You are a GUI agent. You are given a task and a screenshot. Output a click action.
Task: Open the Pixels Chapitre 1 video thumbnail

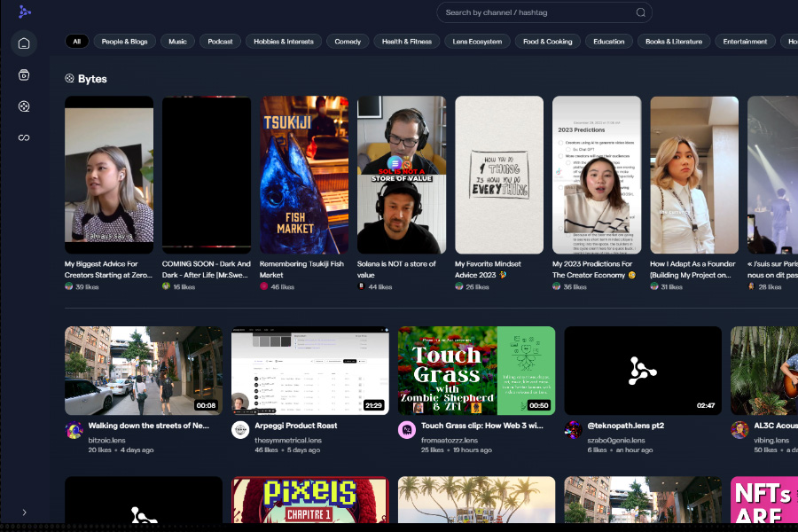click(x=310, y=499)
